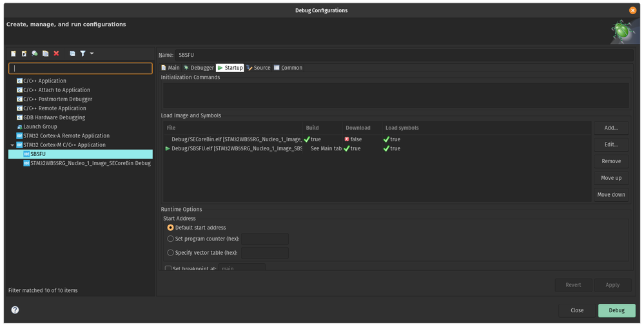Click the Add... button
The height and width of the screenshot is (327, 644).
click(x=611, y=128)
